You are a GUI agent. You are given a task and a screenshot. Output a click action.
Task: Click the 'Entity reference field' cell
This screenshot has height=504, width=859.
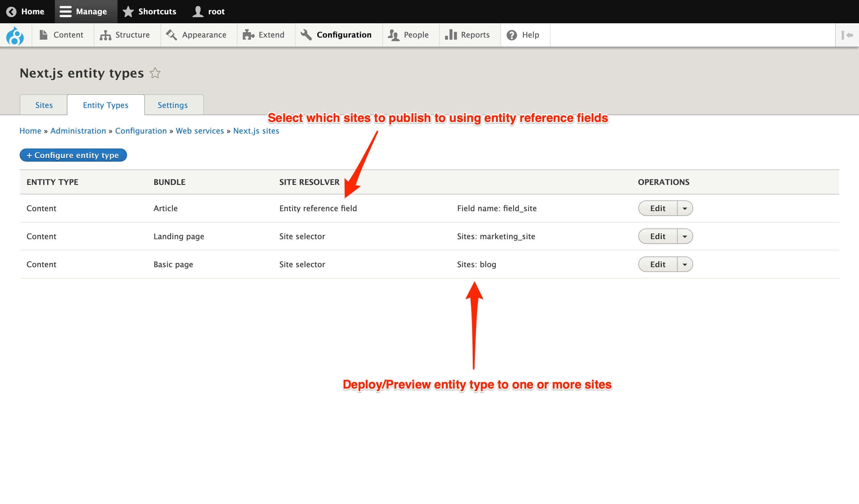pyautogui.click(x=318, y=208)
